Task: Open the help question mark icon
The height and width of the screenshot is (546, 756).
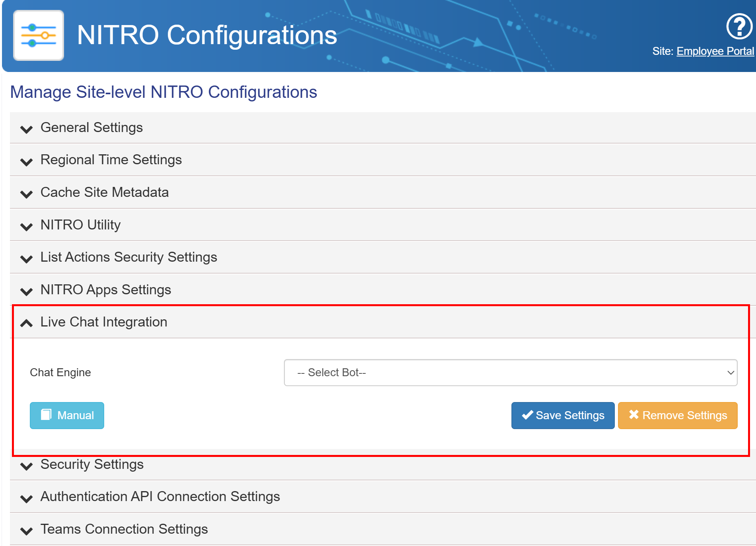Action: click(x=739, y=27)
